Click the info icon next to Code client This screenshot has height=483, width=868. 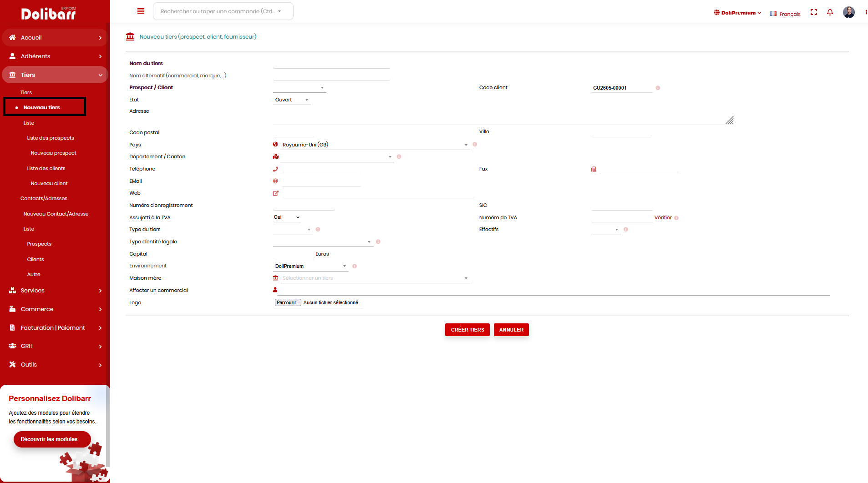pyautogui.click(x=658, y=88)
